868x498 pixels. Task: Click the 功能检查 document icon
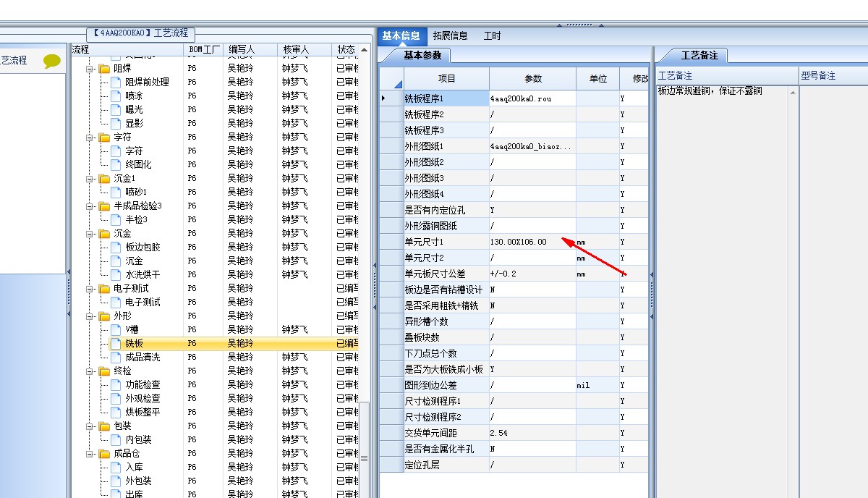pos(116,385)
